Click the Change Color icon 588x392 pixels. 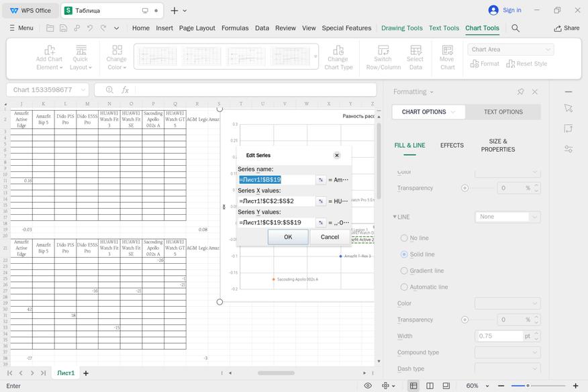point(117,50)
